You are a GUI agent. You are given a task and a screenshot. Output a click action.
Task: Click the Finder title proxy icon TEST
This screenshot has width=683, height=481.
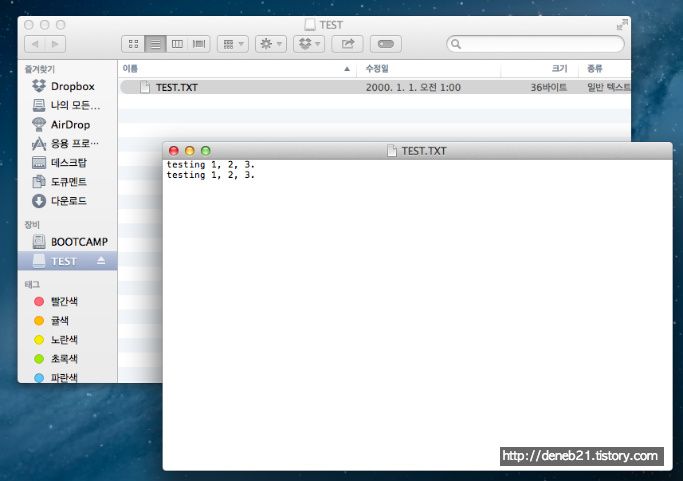tap(310, 25)
